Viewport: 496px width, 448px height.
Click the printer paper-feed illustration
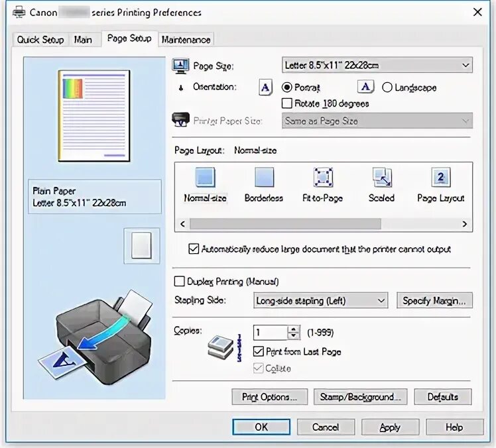click(x=96, y=337)
